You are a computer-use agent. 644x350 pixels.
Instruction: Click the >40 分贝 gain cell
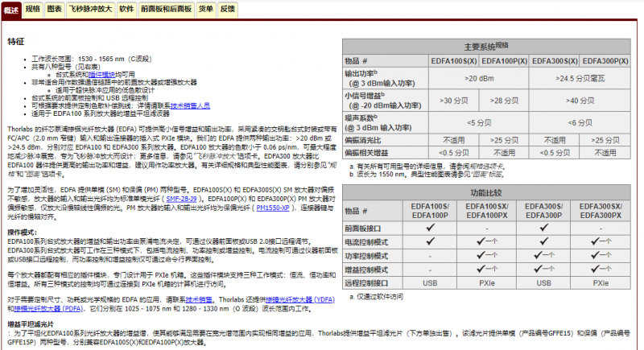point(580,101)
